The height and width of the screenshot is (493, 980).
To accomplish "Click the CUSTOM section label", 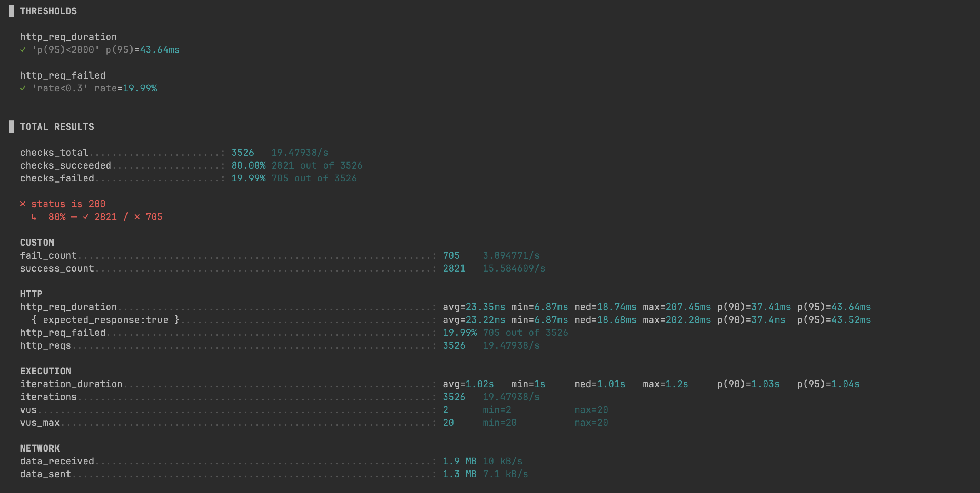I will pyautogui.click(x=37, y=243).
